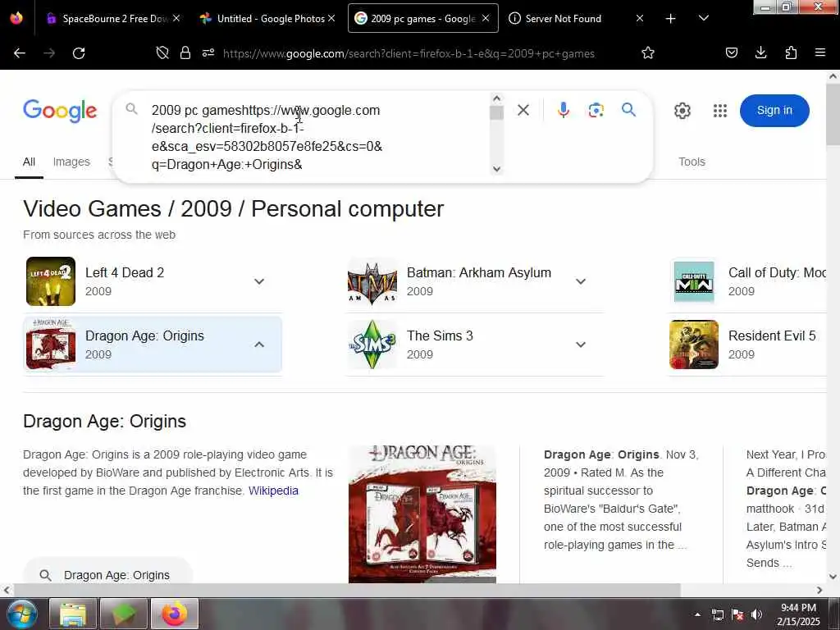Click the Firefox back arrow
Image resolution: width=840 pixels, height=630 pixels.
coord(20,53)
